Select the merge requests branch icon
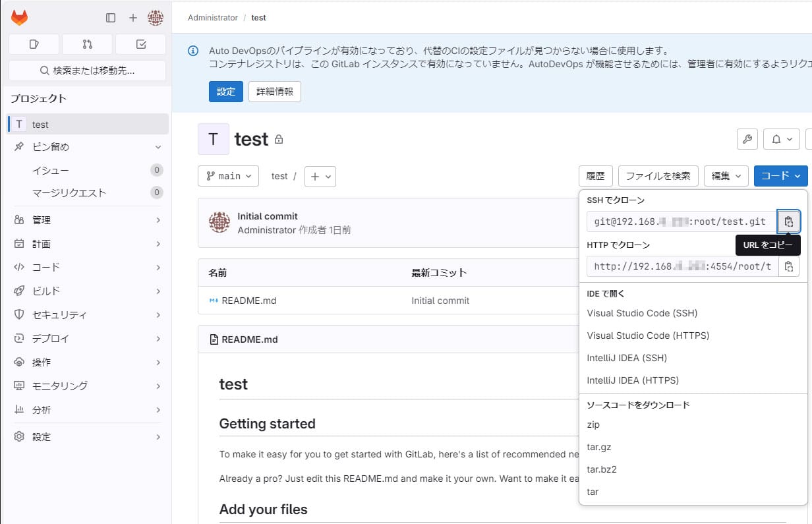 [86, 44]
